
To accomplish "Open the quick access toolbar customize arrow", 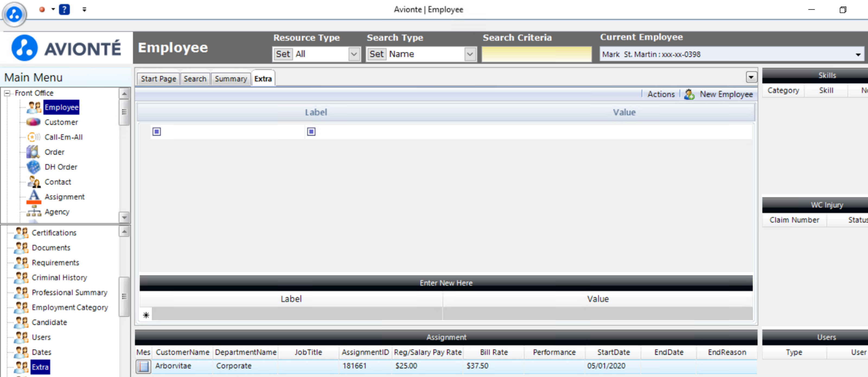I will [84, 9].
